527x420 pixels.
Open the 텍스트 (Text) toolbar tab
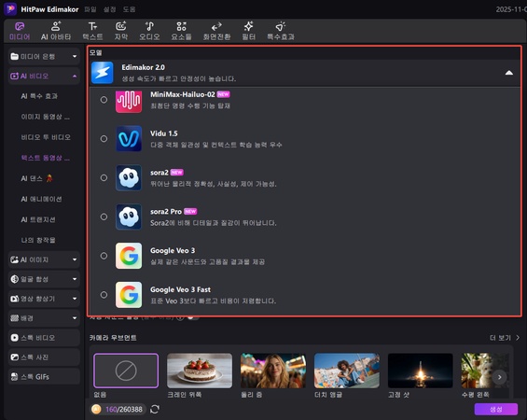click(x=92, y=31)
